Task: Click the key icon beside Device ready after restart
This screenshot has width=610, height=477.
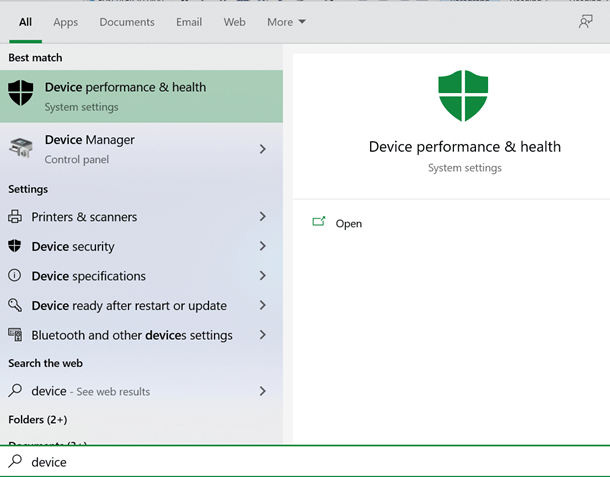Action: (15, 305)
